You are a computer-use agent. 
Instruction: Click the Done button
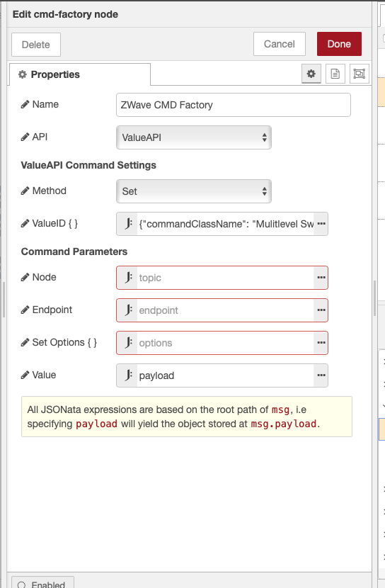coord(339,44)
